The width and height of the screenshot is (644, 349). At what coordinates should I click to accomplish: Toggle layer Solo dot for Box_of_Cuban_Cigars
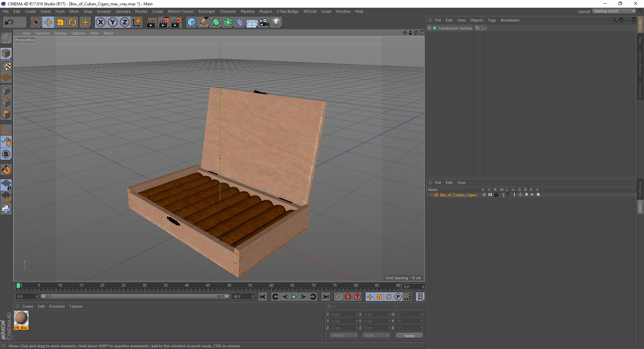(x=484, y=195)
